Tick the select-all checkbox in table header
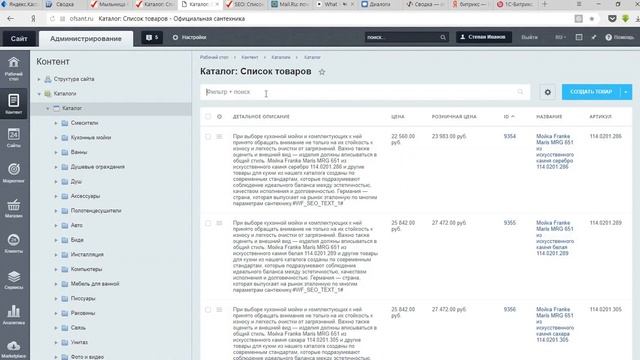This screenshot has height=360, width=640. tap(208, 117)
